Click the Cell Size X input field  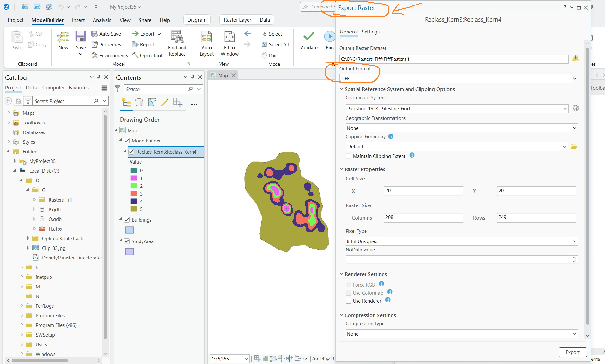click(423, 191)
